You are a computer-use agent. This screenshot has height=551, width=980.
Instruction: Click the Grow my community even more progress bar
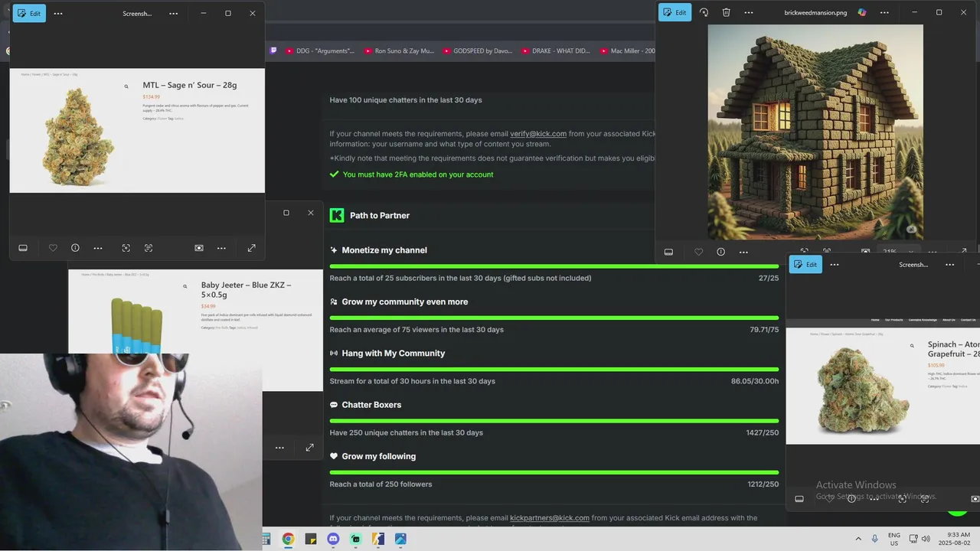coord(554,318)
